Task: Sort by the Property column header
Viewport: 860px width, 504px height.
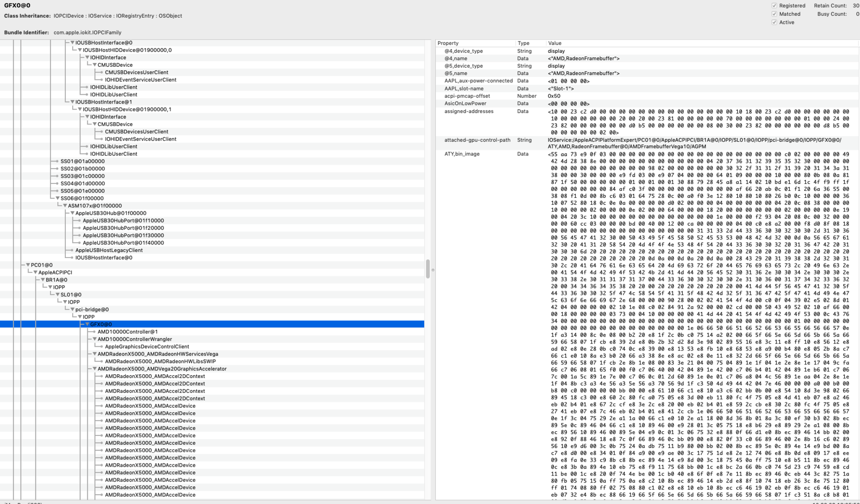Action: coord(475,43)
